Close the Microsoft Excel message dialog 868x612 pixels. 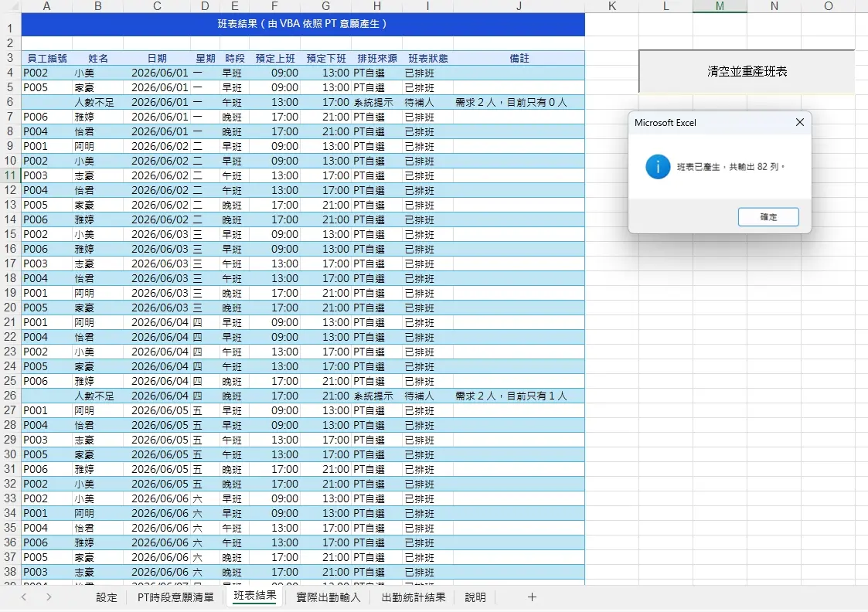click(x=799, y=122)
